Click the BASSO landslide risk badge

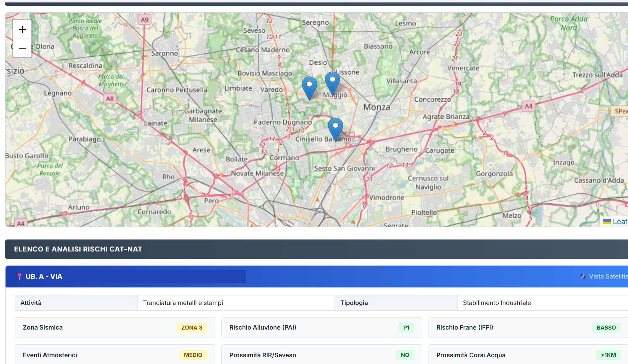[x=606, y=327]
